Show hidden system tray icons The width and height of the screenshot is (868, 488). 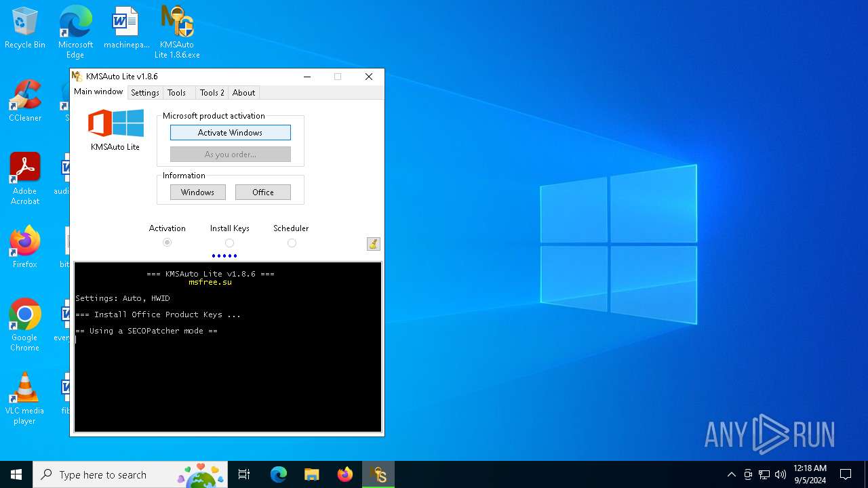[x=731, y=474]
